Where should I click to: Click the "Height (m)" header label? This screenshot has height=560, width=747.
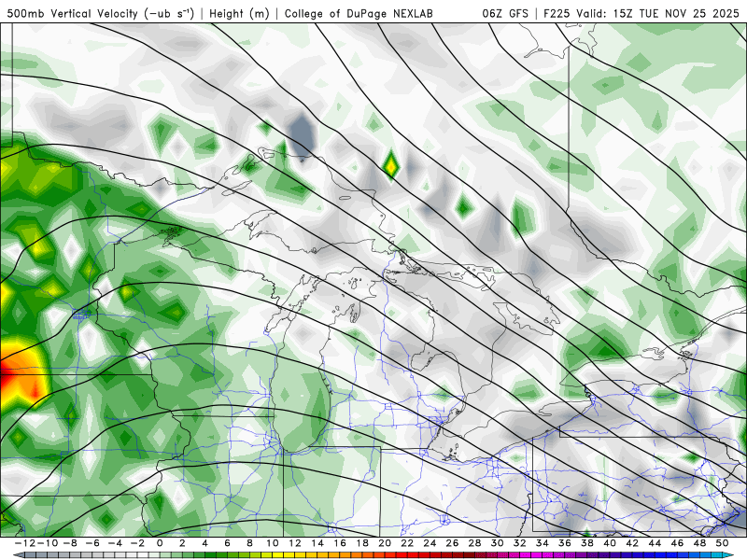click(240, 14)
